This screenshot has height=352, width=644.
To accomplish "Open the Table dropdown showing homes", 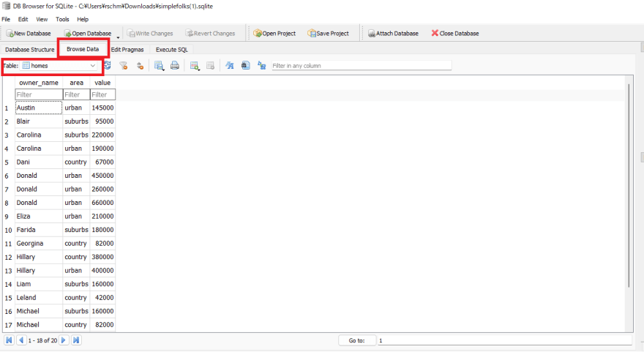I will pyautogui.click(x=59, y=66).
